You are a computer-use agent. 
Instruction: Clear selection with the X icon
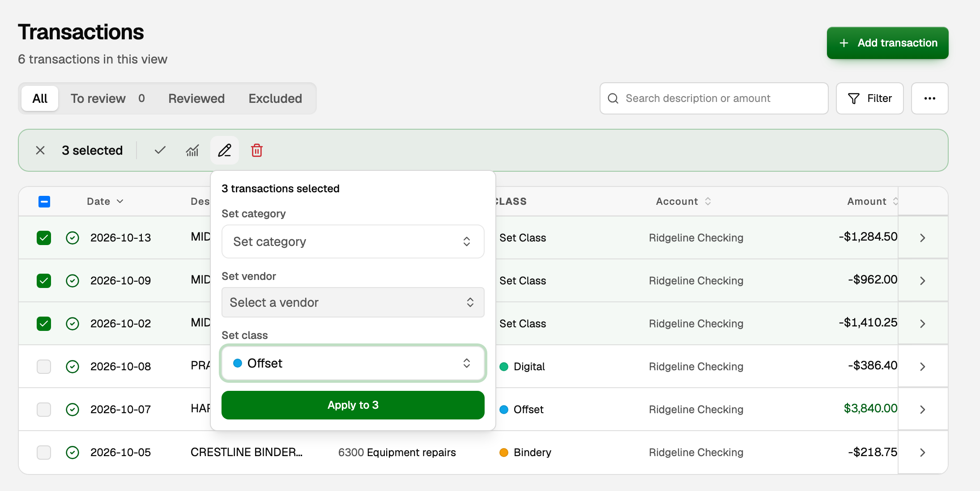pyautogui.click(x=40, y=150)
